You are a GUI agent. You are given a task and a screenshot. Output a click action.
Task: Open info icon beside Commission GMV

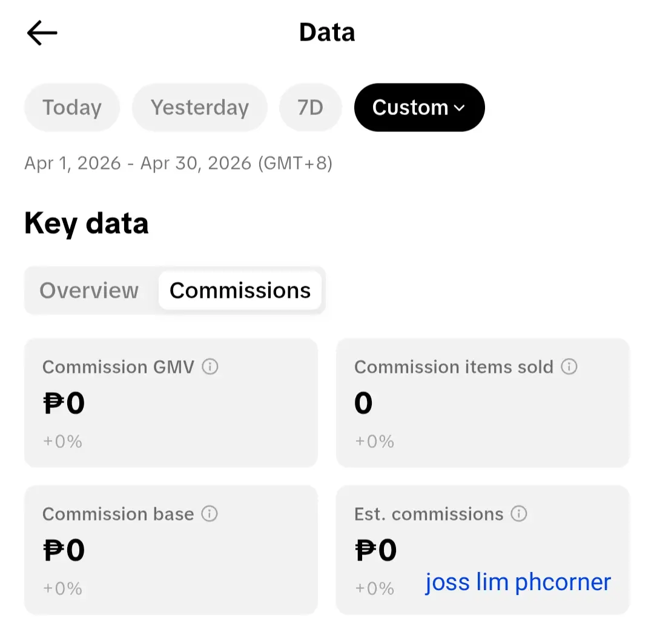210,367
